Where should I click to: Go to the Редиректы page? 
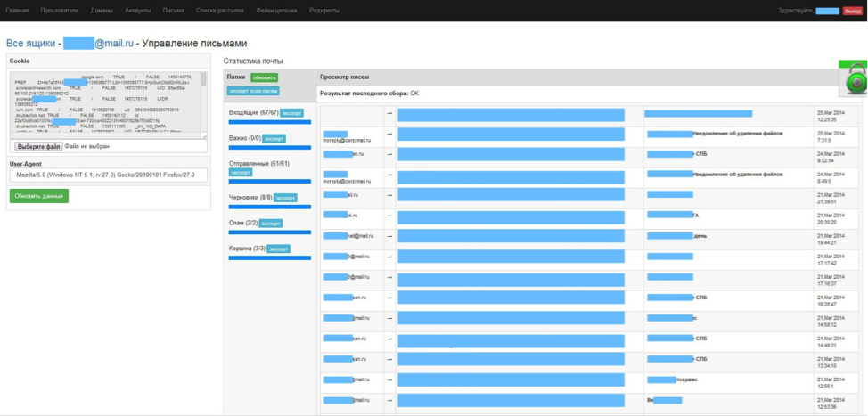tap(324, 11)
